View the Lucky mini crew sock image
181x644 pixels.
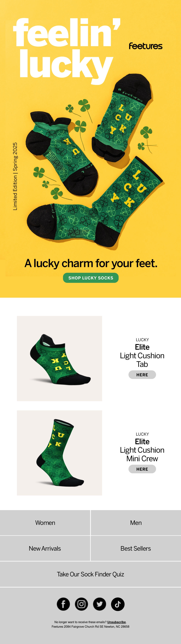[59, 453]
